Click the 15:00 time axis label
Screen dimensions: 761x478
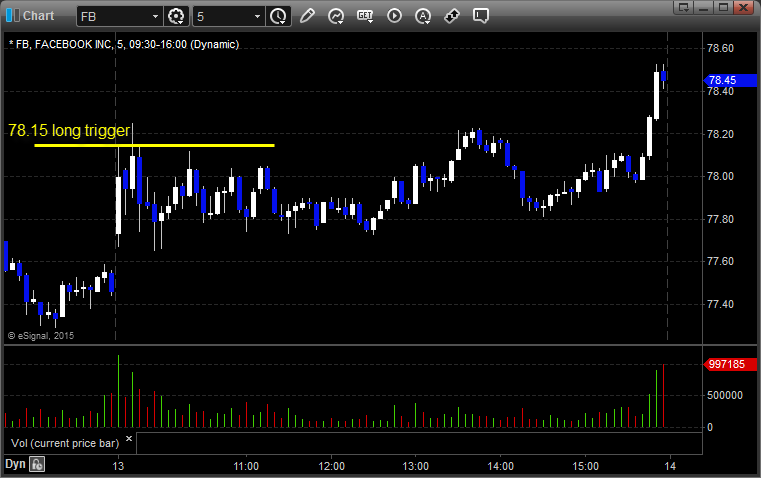[585, 466]
